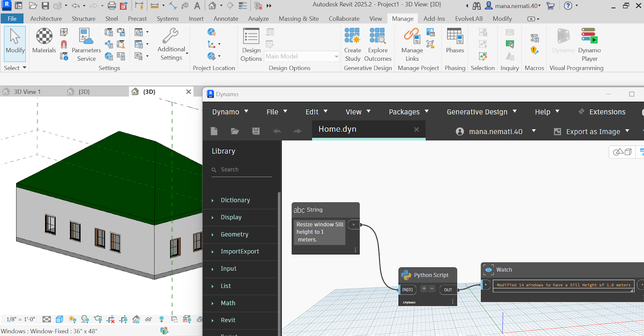
Task: Launch Create Study for Generative Design
Action: pos(353,45)
